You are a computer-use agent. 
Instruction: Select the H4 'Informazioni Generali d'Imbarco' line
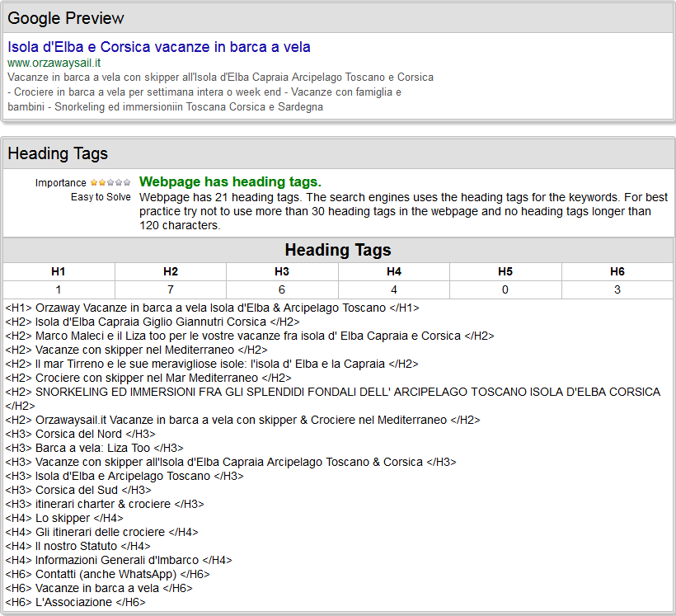(119, 560)
